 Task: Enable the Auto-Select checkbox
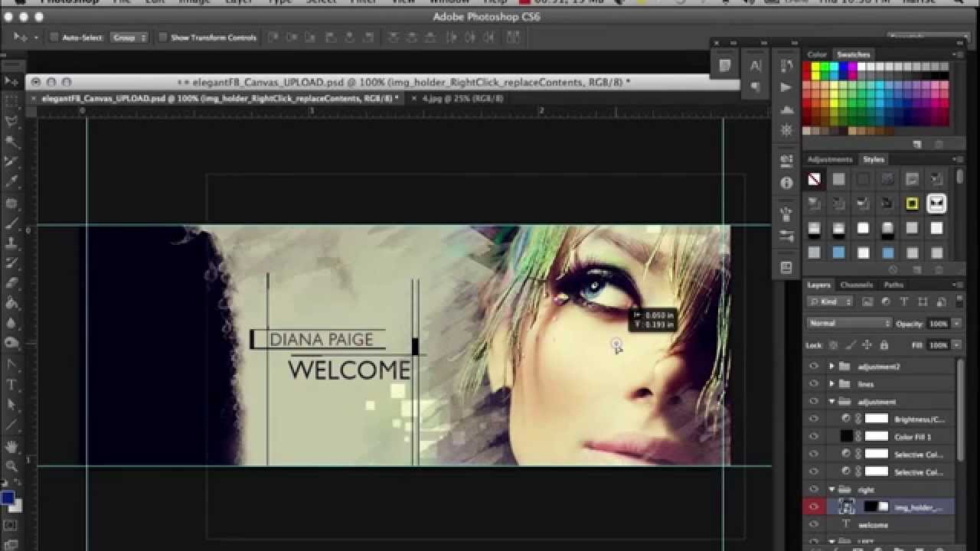pos(54,37)
